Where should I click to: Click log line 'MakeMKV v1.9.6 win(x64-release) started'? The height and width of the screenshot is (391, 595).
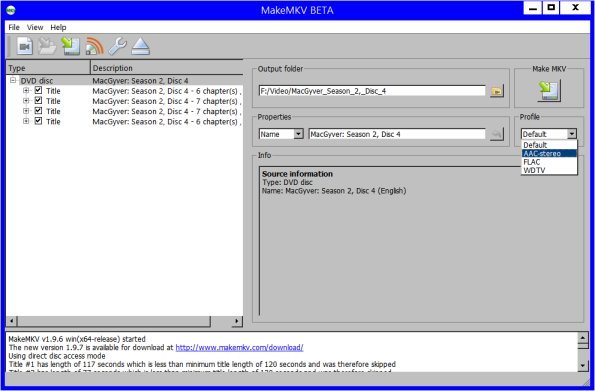pyautogui.click(x=77, y=339)
